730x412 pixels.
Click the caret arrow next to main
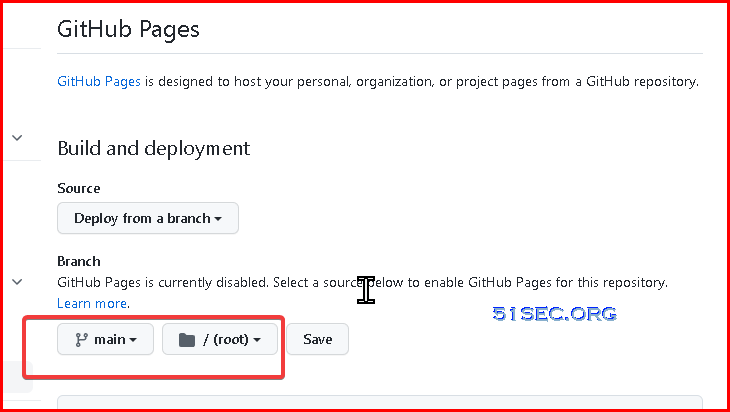(133, 340)
